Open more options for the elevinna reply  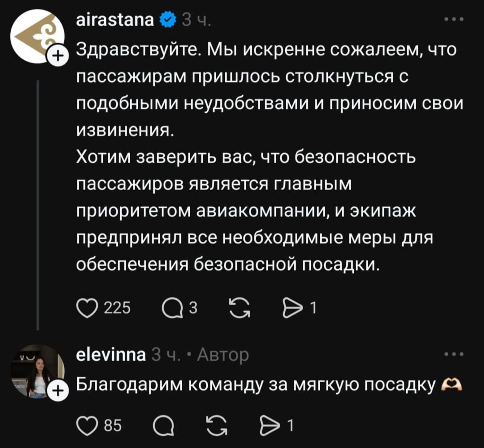click(x=455, y=353)
